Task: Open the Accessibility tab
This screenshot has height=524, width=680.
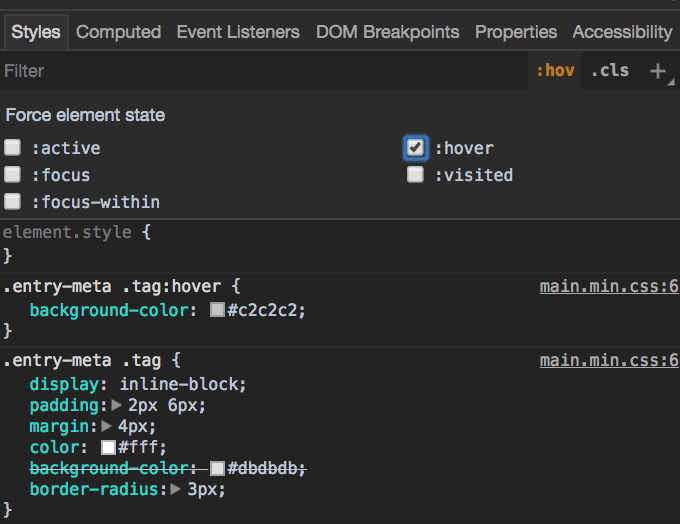Action: point(622,32)
